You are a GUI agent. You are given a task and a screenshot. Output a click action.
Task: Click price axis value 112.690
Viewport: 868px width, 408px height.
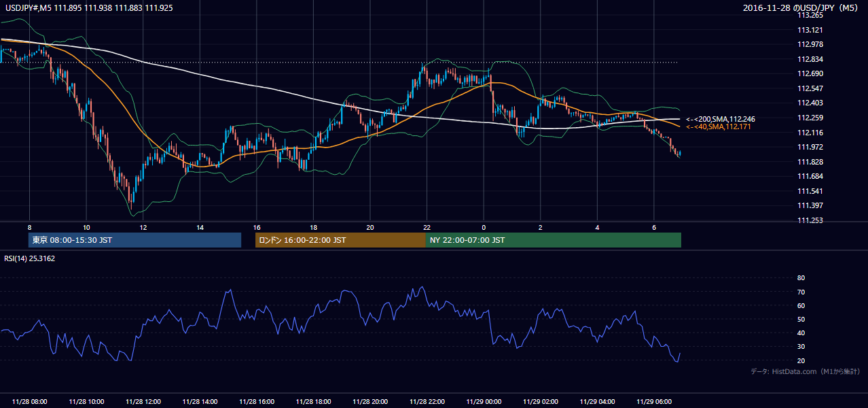(810, 73)
